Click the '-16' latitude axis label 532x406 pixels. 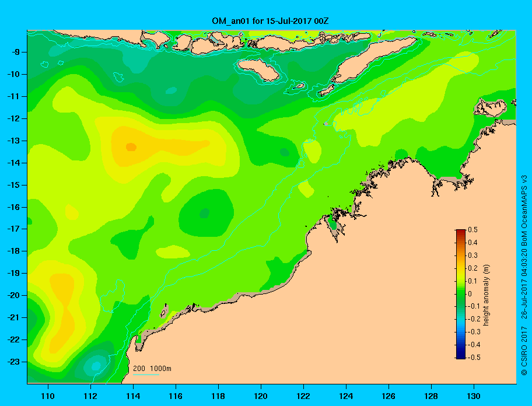click(13, 207)
